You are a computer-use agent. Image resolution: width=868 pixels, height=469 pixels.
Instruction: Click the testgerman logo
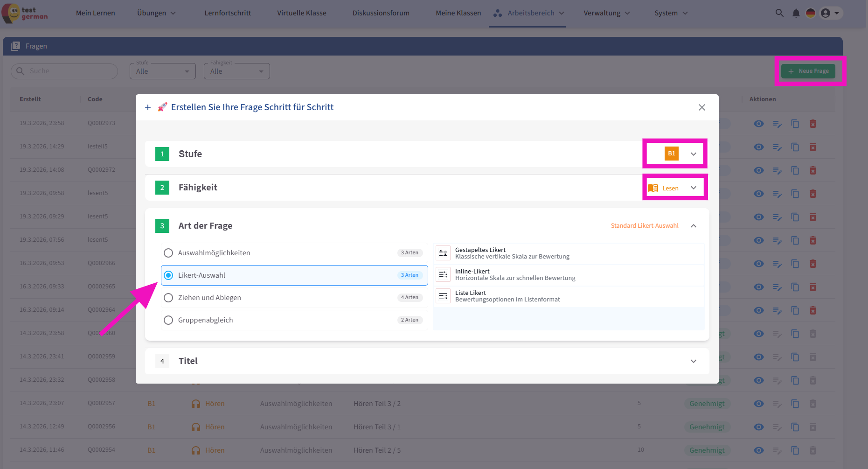click(26, 13)
